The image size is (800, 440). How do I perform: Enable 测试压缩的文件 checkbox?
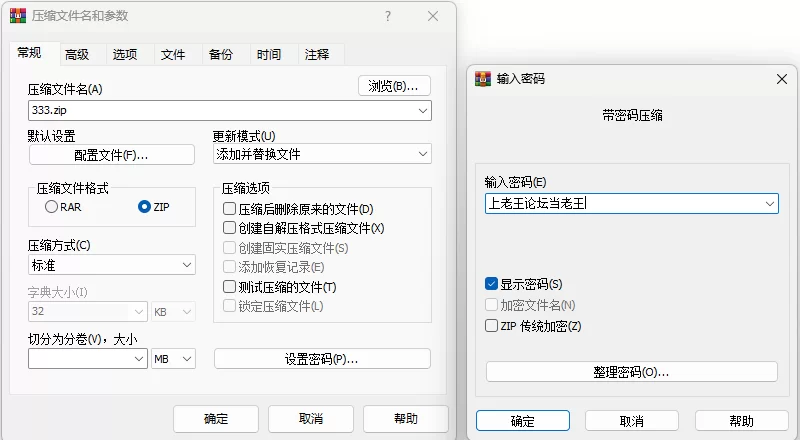click(230, 287)
